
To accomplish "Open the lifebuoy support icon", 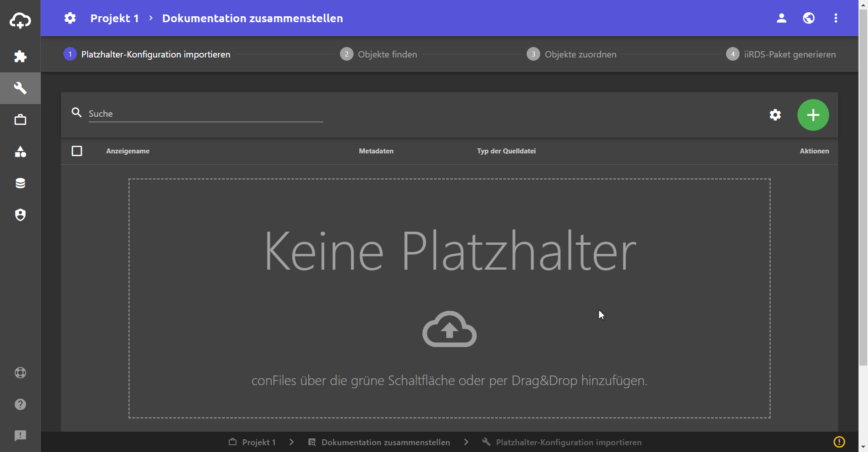I will coord(20,373).
